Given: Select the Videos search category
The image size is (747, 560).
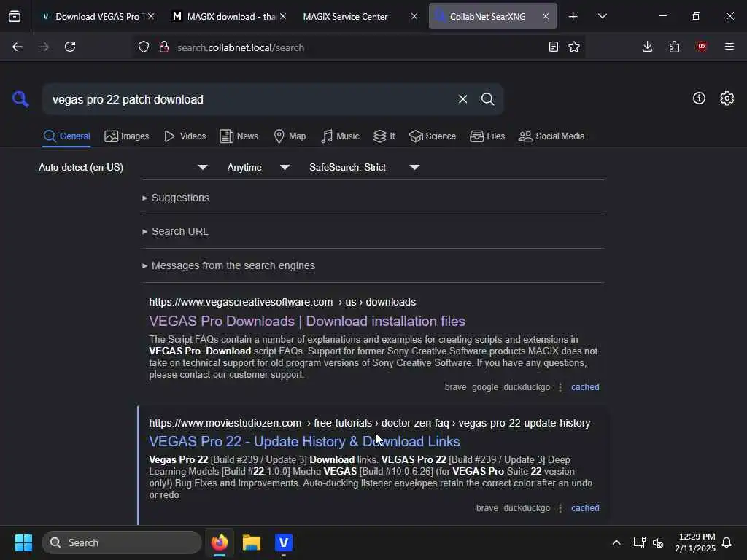Looking at the screenshot, I should click(185, 136).
